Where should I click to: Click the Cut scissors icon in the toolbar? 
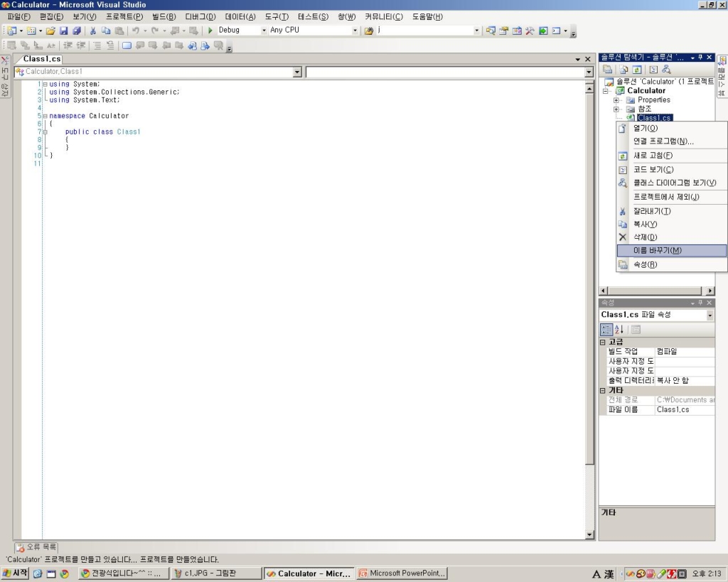coord(93,31)
